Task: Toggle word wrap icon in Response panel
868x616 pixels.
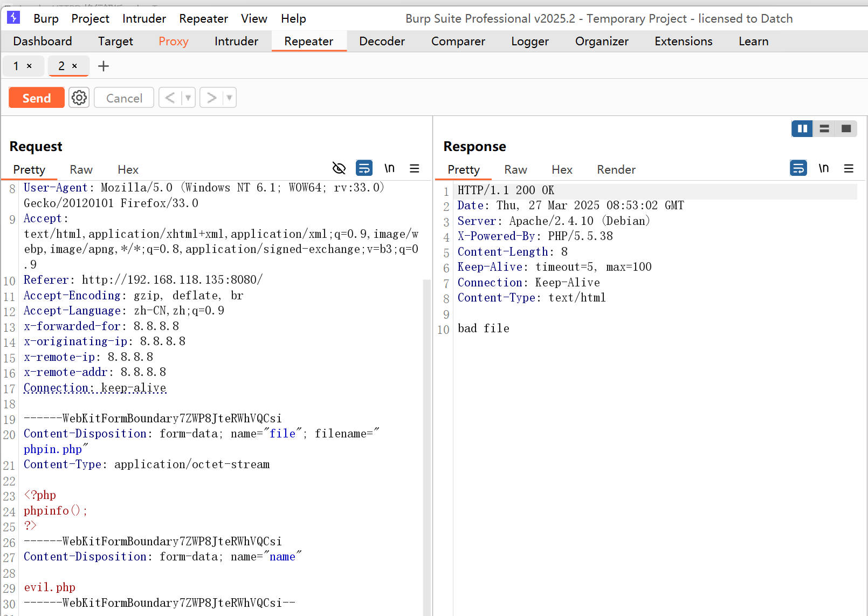Action: pos(798,168)
